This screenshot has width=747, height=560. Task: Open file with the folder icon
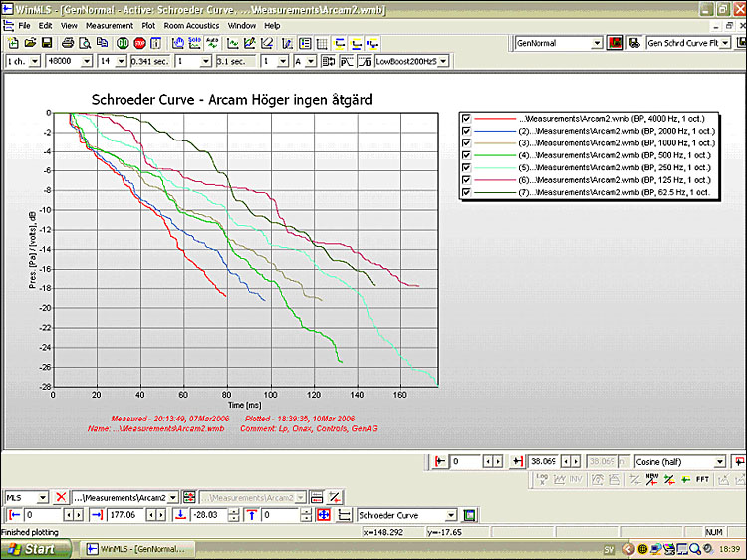tap(30, 43)
